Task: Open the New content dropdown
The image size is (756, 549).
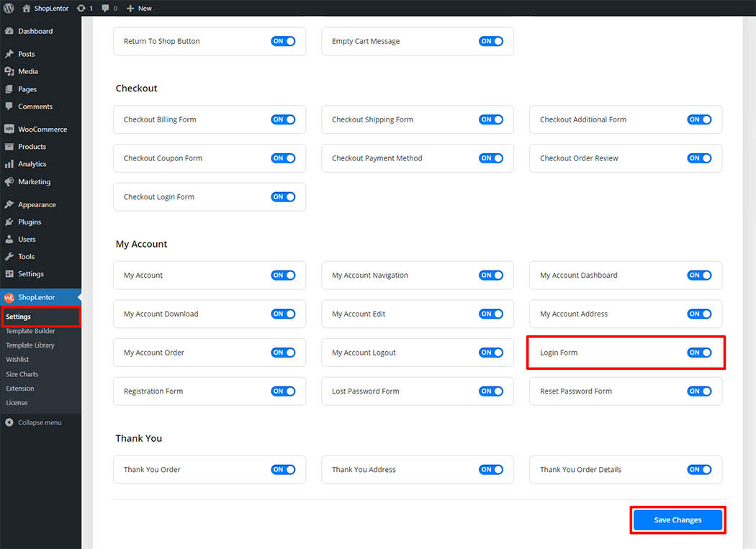Action: pos(139,8)
